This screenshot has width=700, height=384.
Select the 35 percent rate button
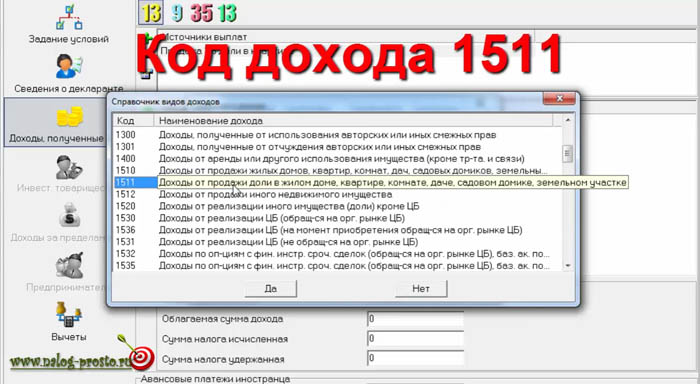(x=201, y=13)
